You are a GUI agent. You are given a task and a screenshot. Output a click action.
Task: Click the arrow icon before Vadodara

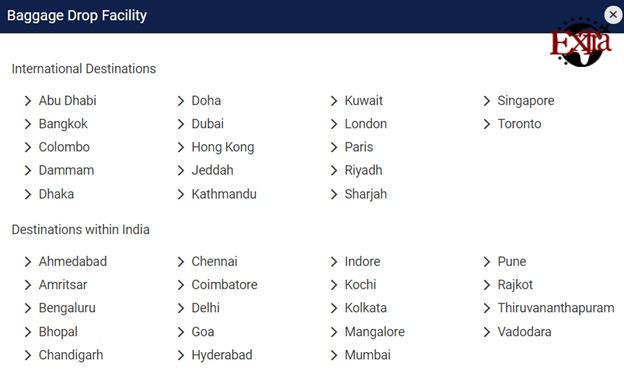click(486, 332)
